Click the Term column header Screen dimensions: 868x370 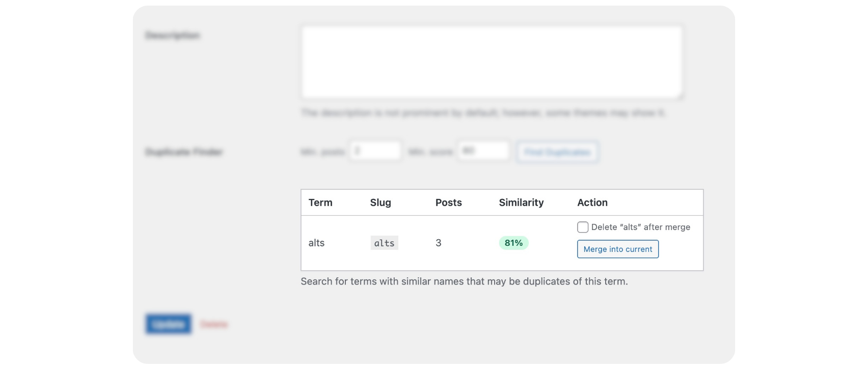click(x=320, y=203)
